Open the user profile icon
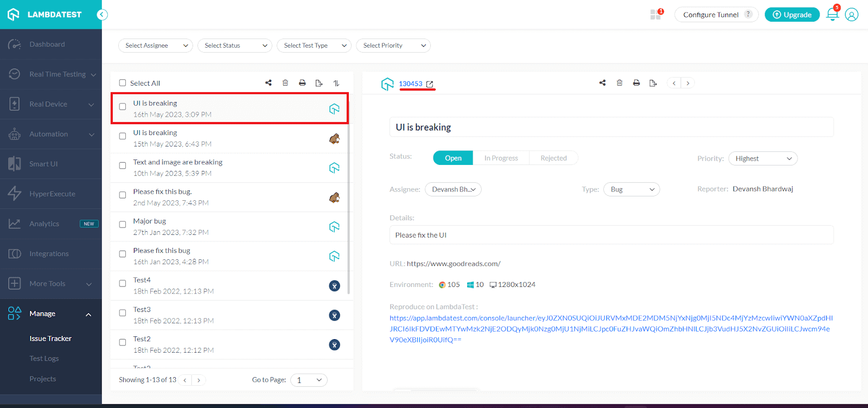The width and height of the screenshot is (868, 408). pos(852,15)
